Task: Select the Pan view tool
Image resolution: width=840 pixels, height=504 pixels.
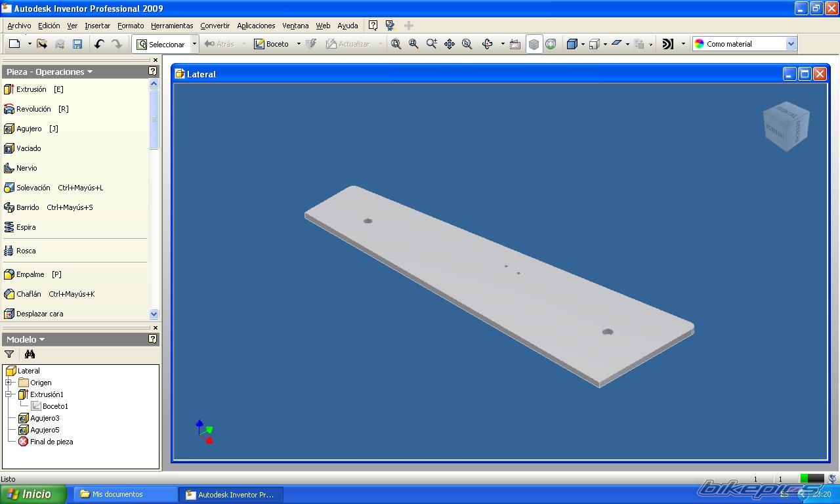Action: pyautogui.click(x=450, y=44)
